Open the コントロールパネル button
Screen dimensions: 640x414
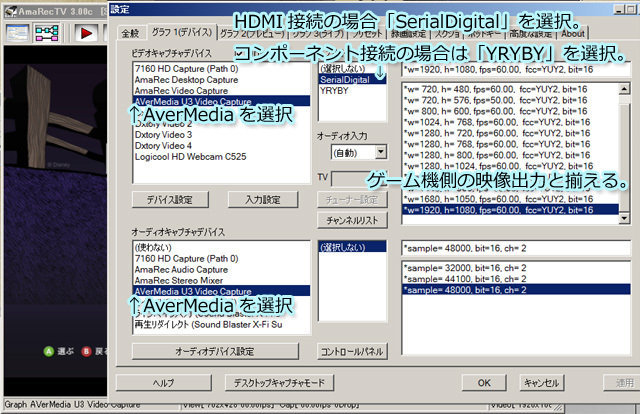coord(350,352)
